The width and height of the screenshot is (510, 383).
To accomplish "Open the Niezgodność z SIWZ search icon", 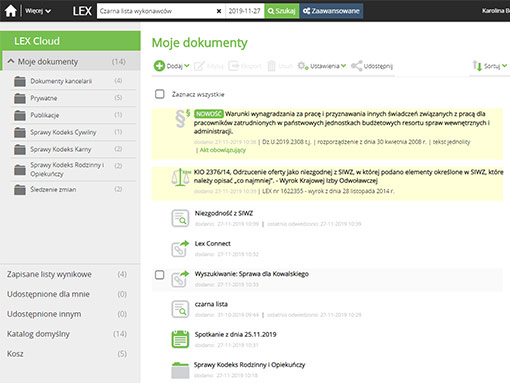I will (x=180, y=218).
